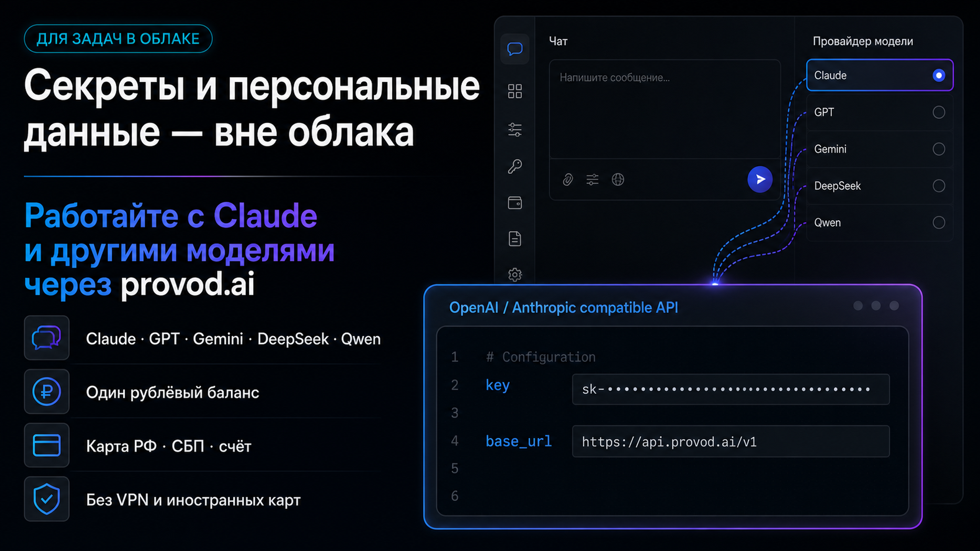Select the Qwen radio button

click(x=939, y=222)
